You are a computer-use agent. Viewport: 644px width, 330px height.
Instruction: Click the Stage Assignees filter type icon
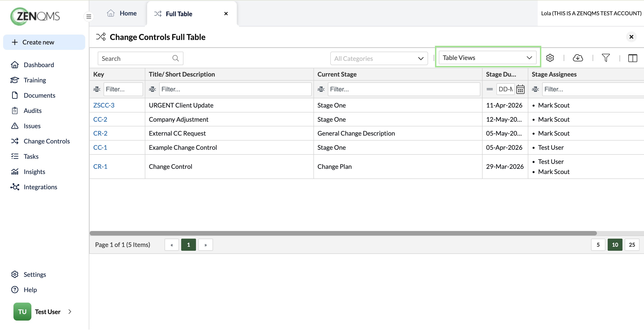(535, 89)
